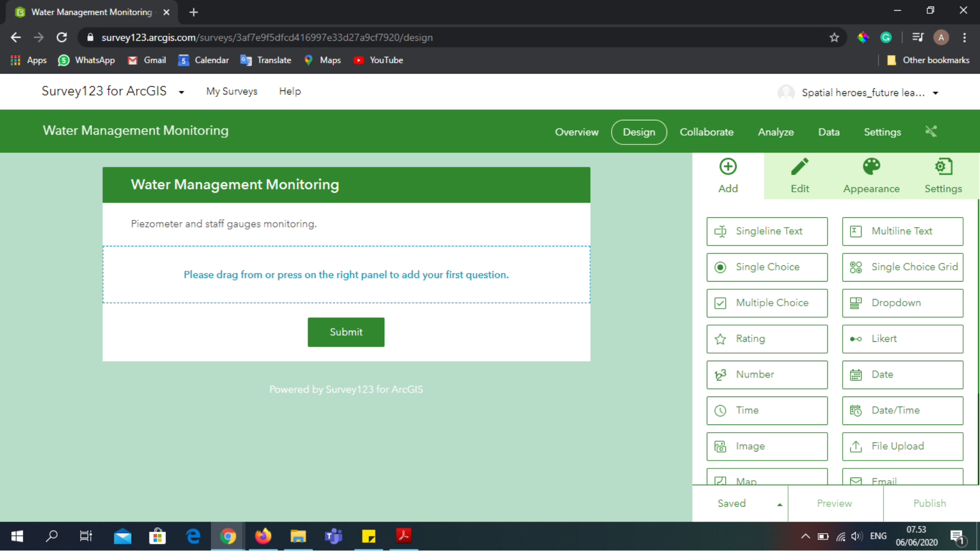
Task: Add a Single Choice Grid question
Action: (902, 267)
